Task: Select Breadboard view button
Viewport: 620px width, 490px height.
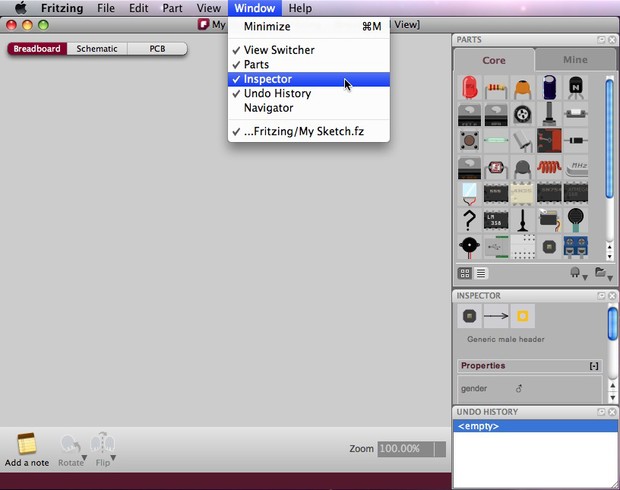Action: [x=37, y=49]
